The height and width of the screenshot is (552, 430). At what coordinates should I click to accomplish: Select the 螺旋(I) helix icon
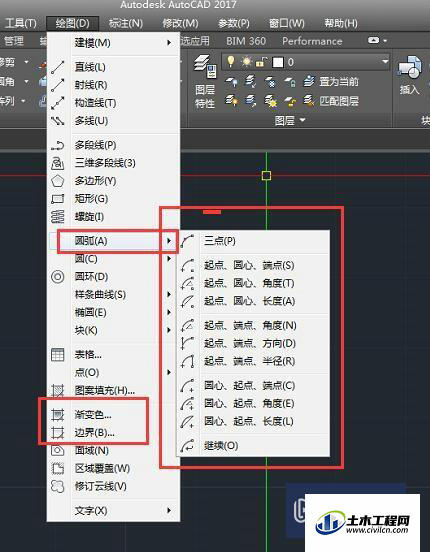point(57,217)
